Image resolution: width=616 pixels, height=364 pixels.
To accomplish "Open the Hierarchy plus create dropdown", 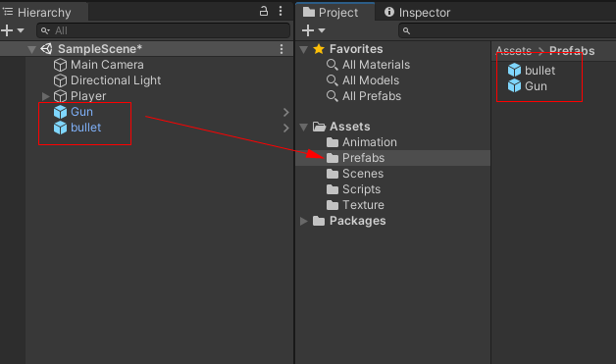I will pos(13,30).
